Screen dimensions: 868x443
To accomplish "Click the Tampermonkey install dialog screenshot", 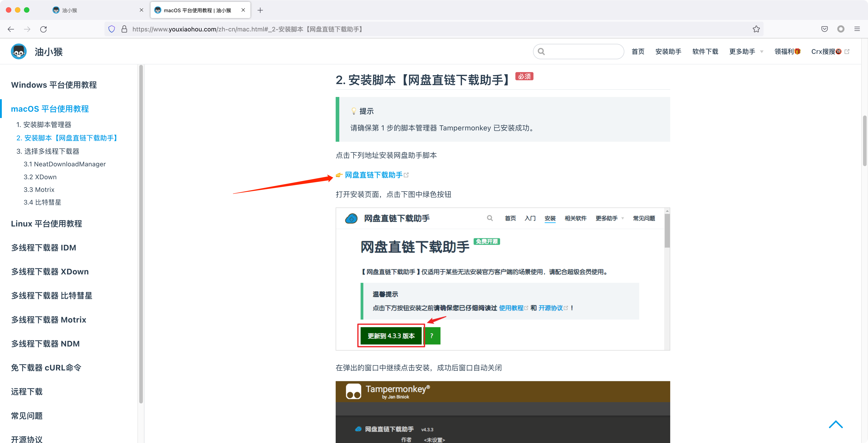I will (x=503, y=412).
